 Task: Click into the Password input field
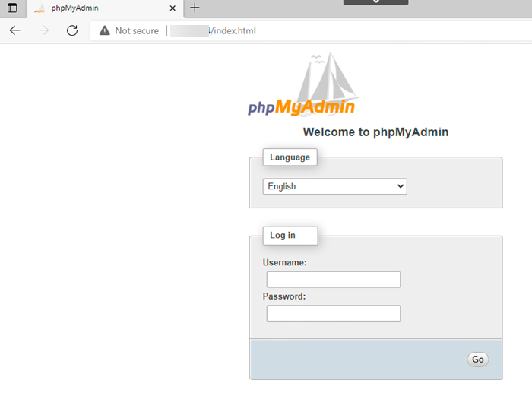[x=334, y=313]
